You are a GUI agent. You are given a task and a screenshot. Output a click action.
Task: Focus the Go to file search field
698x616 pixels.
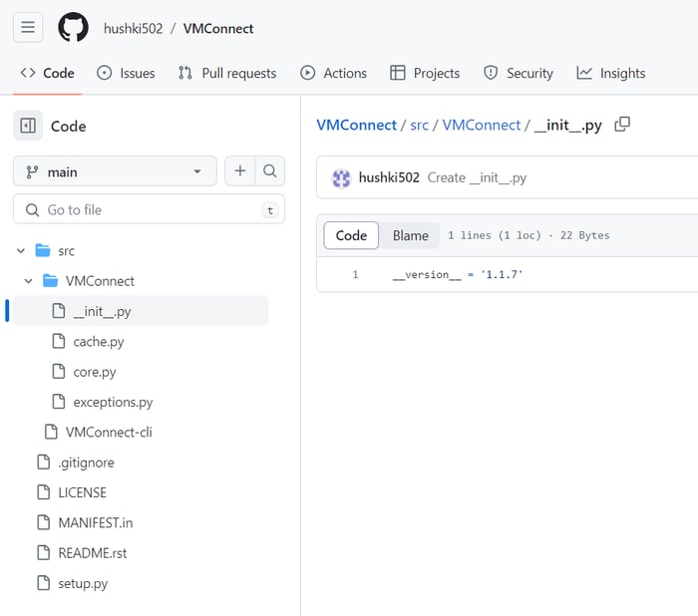point(150,209)
